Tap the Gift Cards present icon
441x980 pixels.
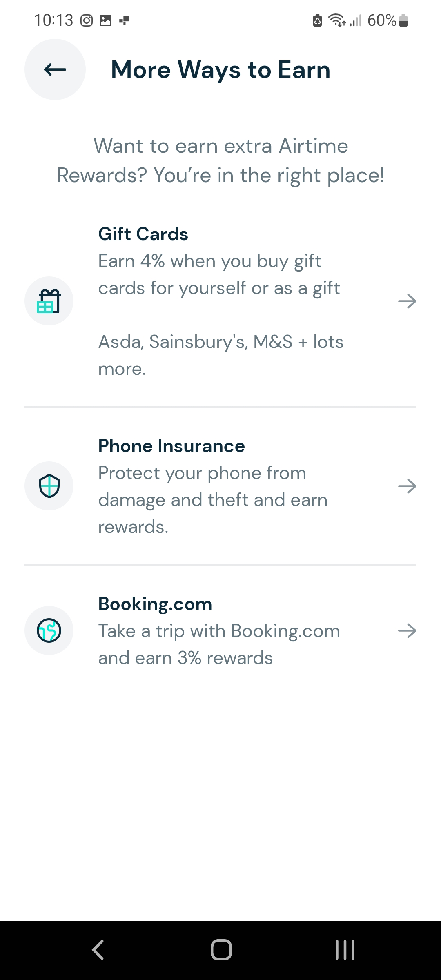click(x=49, y=301)
